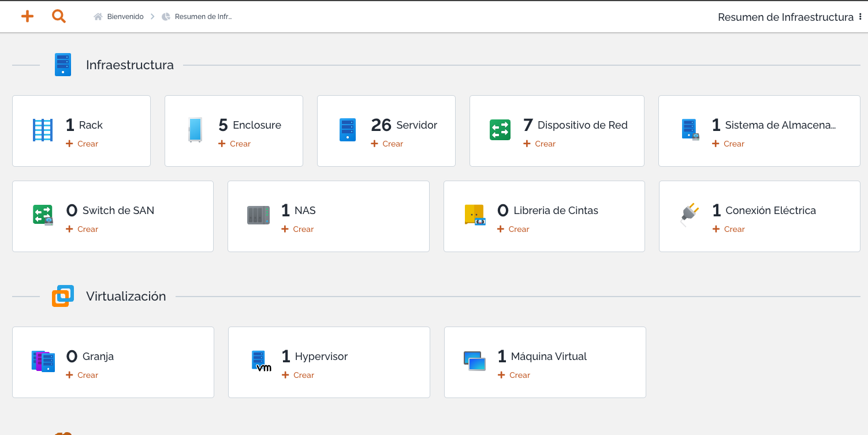
Task: Click the plus icon to add new item
Action: [x=27, y=16]
